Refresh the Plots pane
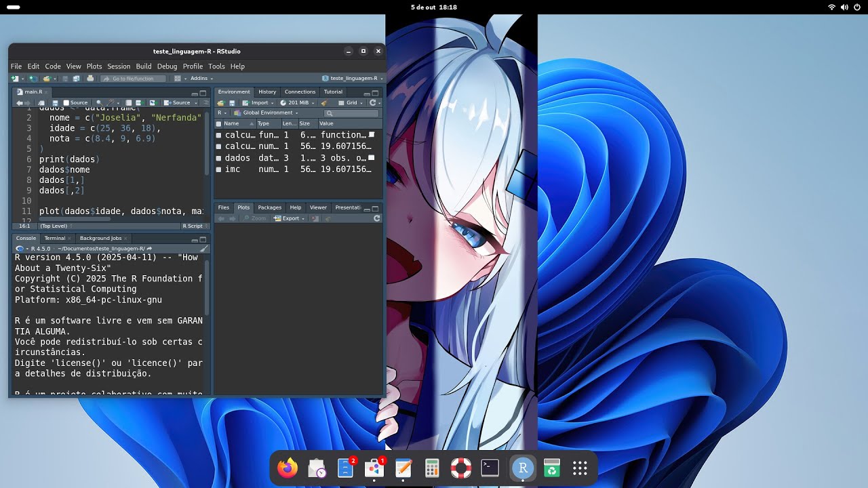Screen dimensions: 868x488 (x=377, y=218)
